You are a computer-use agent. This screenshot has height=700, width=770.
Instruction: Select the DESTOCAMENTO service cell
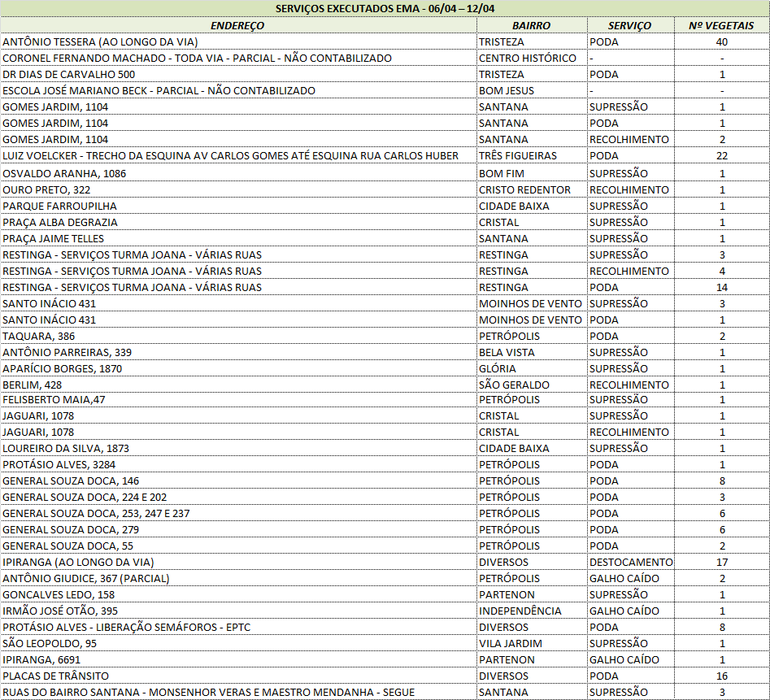[x=631, y=562]
